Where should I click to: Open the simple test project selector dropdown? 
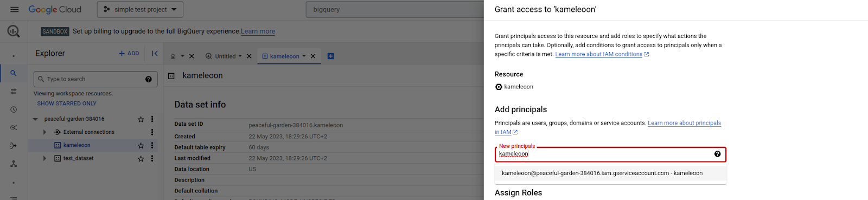click(x=140, y=9)
